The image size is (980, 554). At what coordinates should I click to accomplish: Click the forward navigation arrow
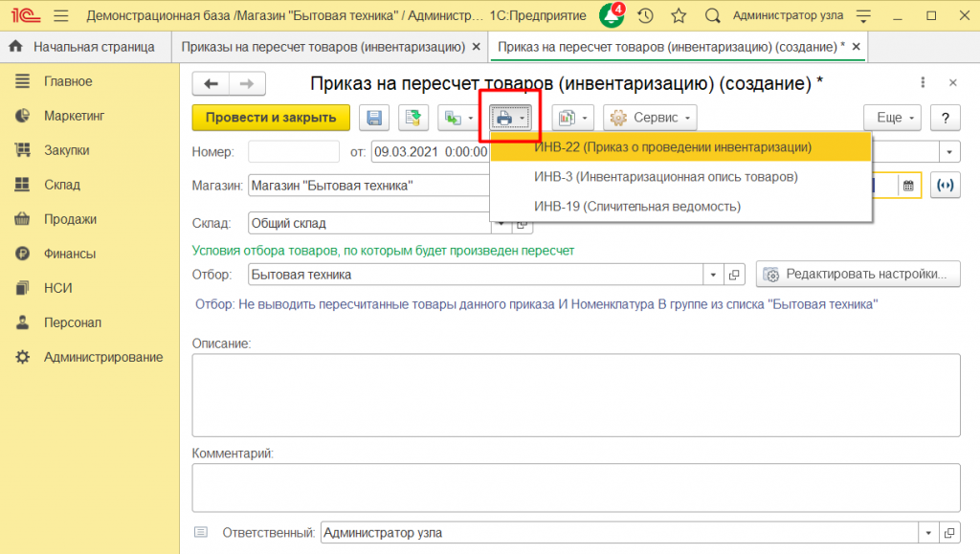point(247,83)
